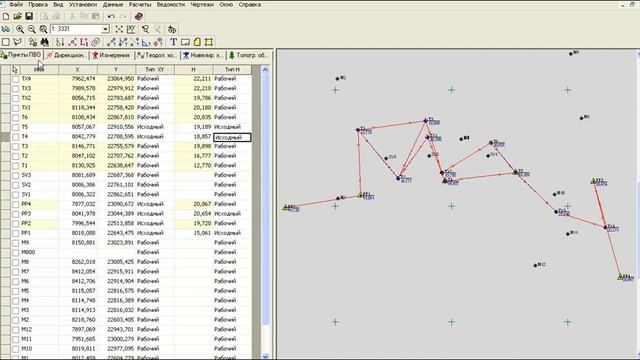Click the zoom-to-window magnifier icon
This screenshot has height=360, width=640.
[43, 29]
